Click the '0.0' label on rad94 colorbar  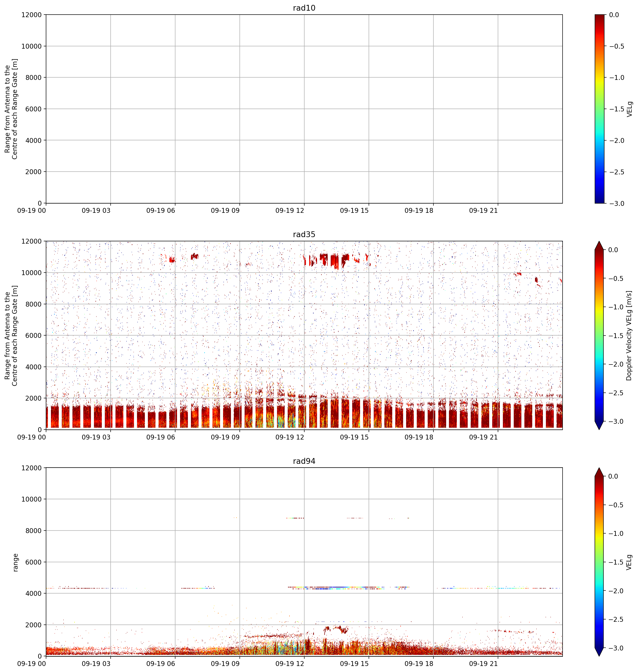point(613,476)
